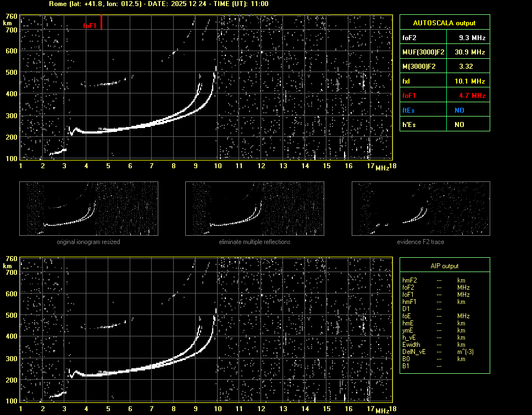Click the DelN_vE row in AIP output
The height and width of the screenshot is (415, 532).
[413, 352]
